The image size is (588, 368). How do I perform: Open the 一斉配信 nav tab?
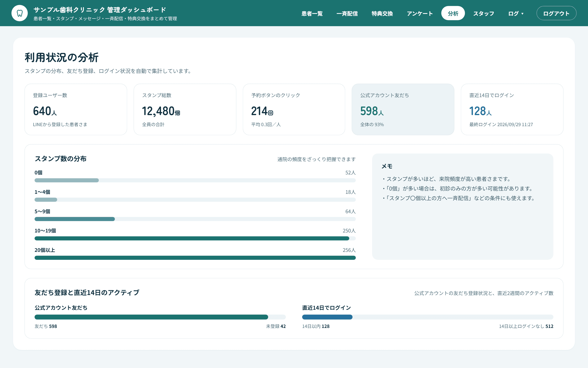pos(347,13)
